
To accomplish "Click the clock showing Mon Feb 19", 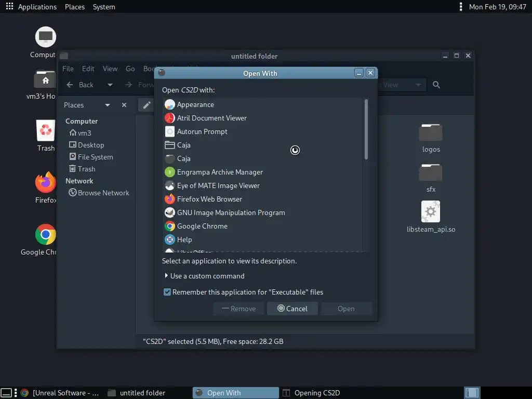I will tap(497, 7).
